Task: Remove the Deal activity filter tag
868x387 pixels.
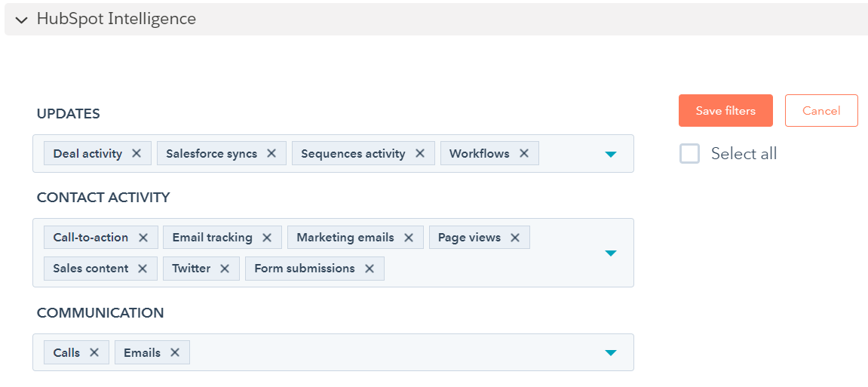Action: [136, 153]
